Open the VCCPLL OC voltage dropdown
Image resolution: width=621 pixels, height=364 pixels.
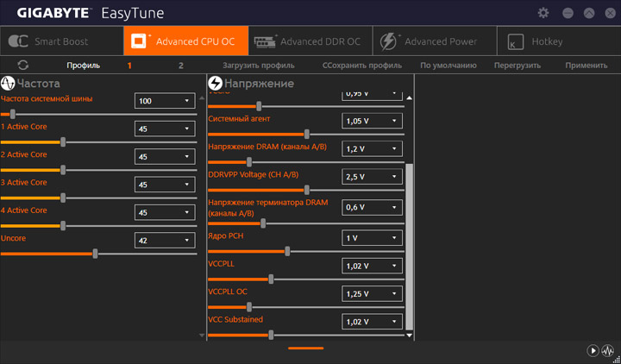pos(372,294)
